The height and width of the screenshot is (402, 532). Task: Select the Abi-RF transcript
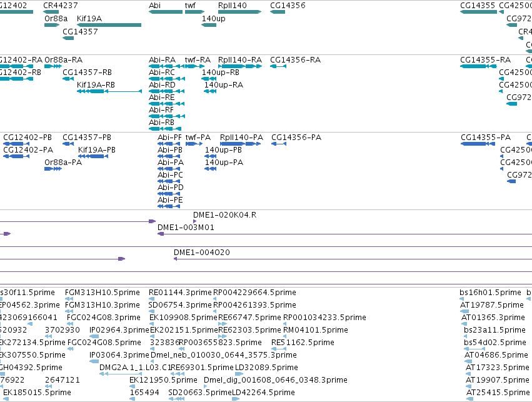(166, 116)
